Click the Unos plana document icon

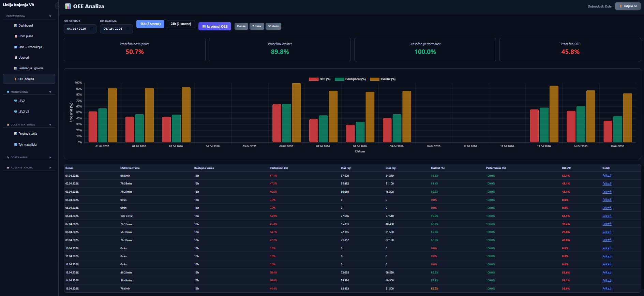[16, 36]
